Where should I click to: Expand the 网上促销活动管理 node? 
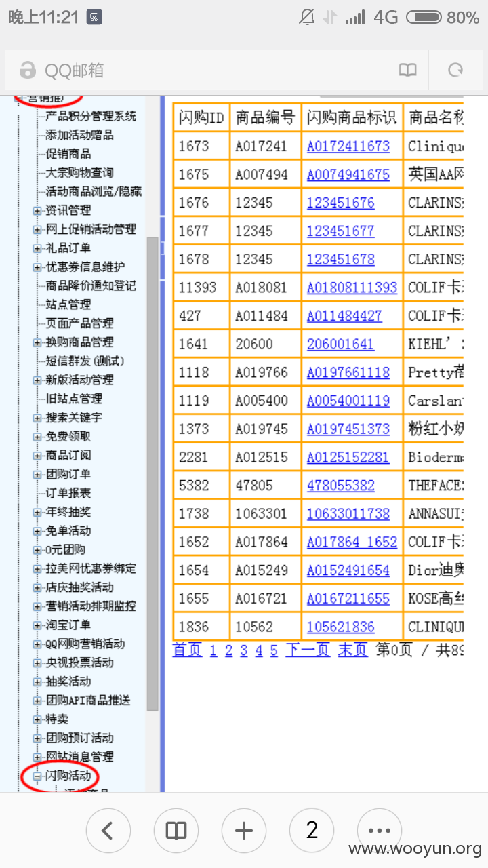(37, 230)
